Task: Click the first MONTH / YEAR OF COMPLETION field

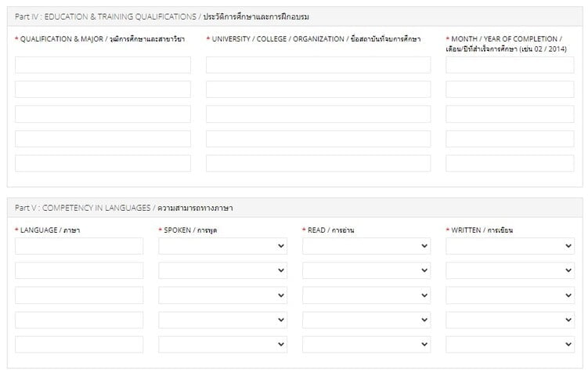Action: [510, 65]
